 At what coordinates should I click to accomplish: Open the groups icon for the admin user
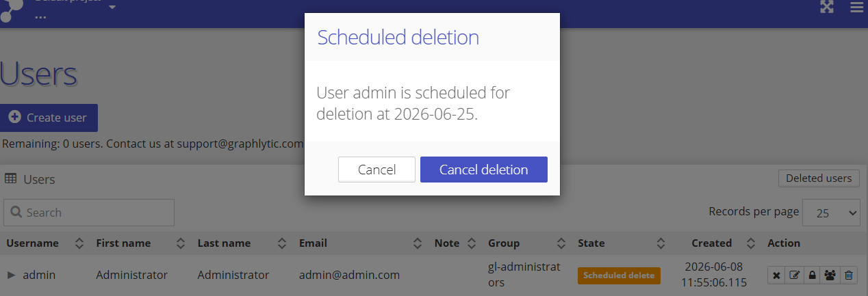[x=830, y=275]
